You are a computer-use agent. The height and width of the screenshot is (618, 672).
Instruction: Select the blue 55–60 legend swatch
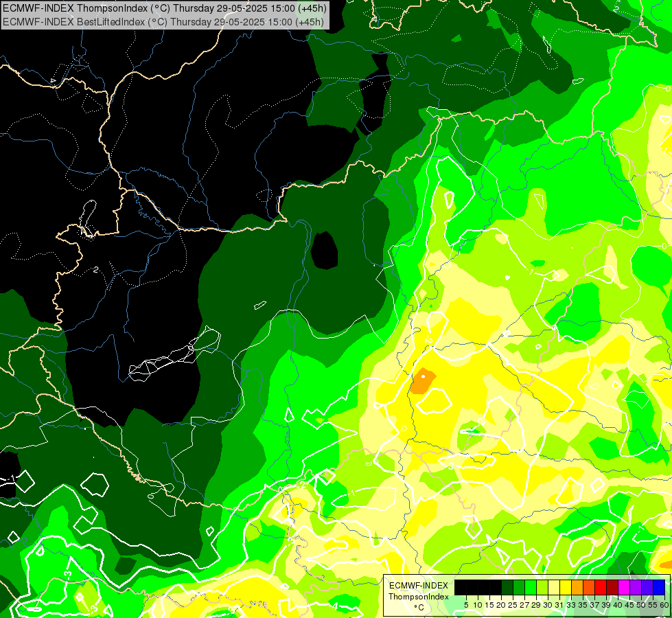659,588
